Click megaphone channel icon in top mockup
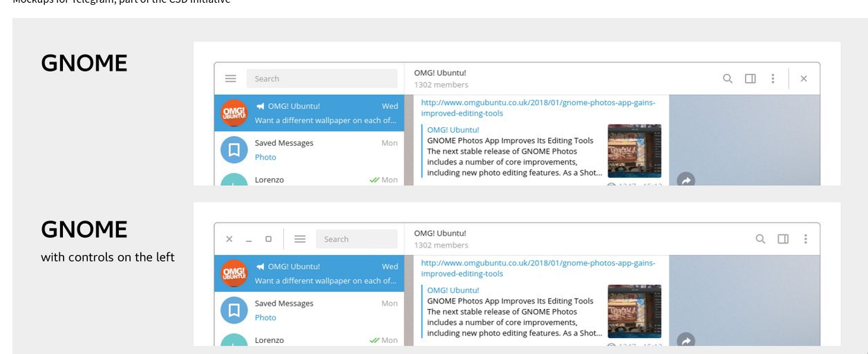The image size is (868, 354). pos(260,106)
